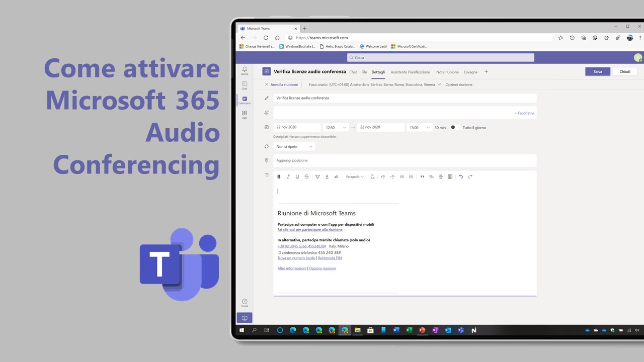Image resolution: width=644 pixels, height=362 pixels.
Task: Click the Chiudi button
Action: point(625,71)
